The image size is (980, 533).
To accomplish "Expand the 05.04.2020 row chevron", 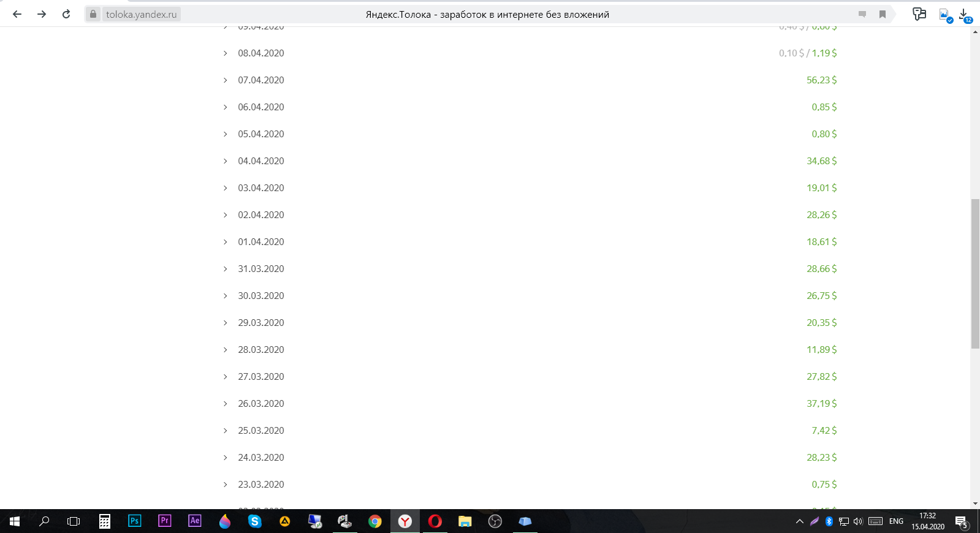I will pos(225,134).
